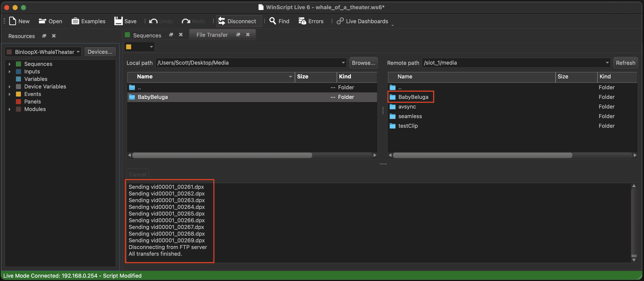Click Disconnect in the toolbar
644x281 pixels.
(237, 21)
